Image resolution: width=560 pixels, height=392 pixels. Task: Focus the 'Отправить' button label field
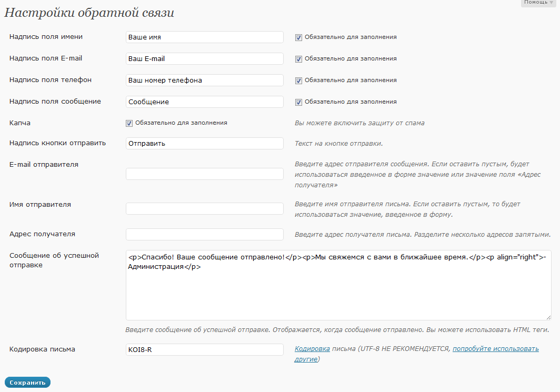[205, 143]
